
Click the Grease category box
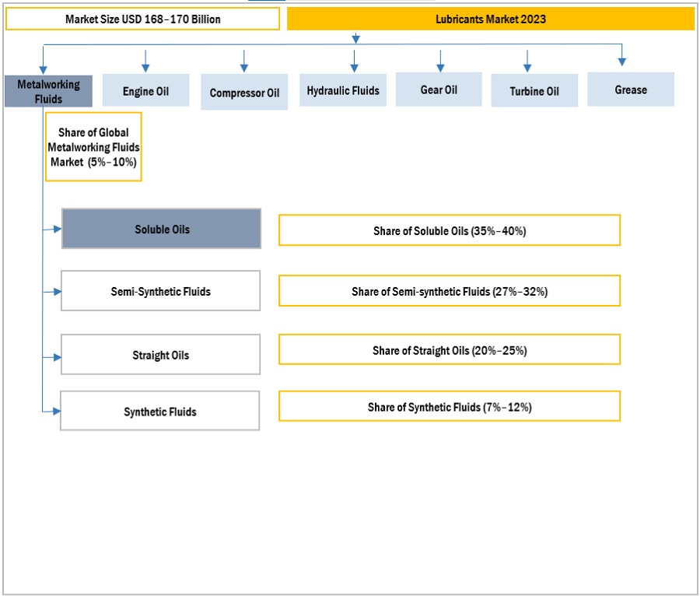630,89
